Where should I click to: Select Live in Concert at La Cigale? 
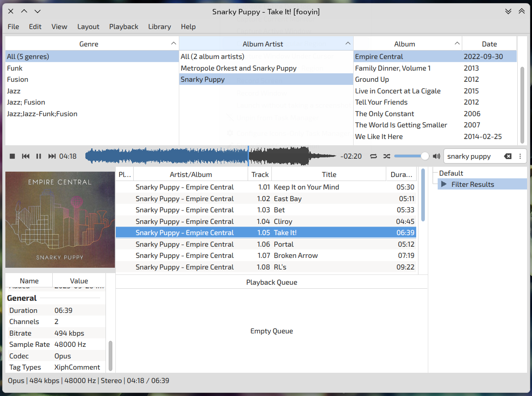click(x=435, y=91)
